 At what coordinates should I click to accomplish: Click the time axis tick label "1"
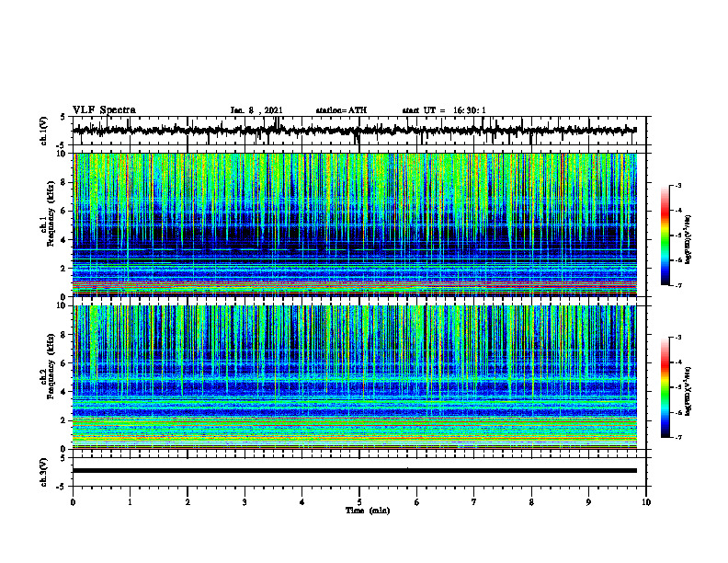(x=130, y=502)
